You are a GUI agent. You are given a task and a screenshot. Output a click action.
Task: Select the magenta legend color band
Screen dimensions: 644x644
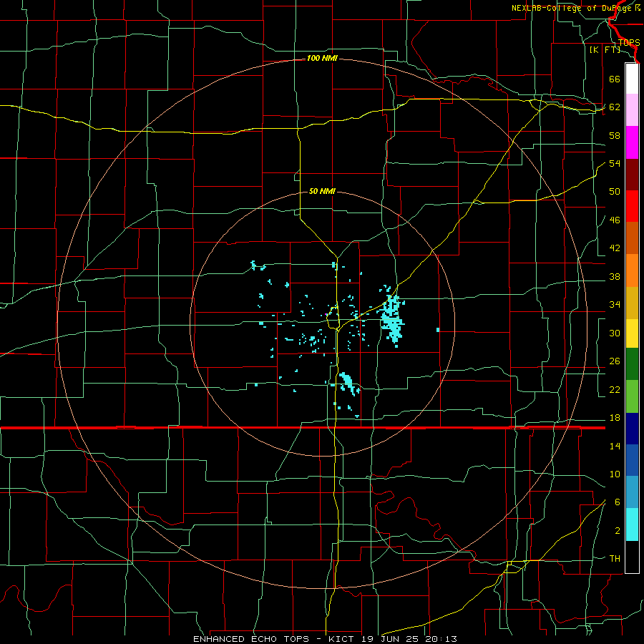coord(632,142)
